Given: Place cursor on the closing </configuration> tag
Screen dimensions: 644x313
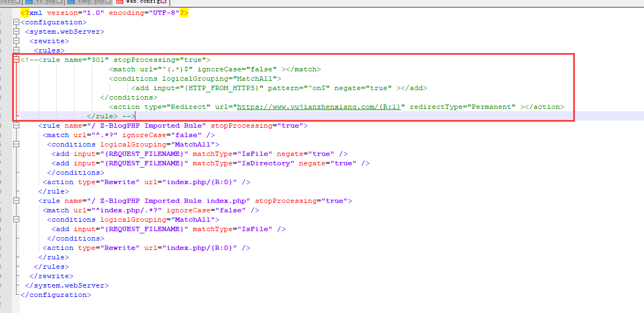Looking at the screenshot, I should point(55,295).
